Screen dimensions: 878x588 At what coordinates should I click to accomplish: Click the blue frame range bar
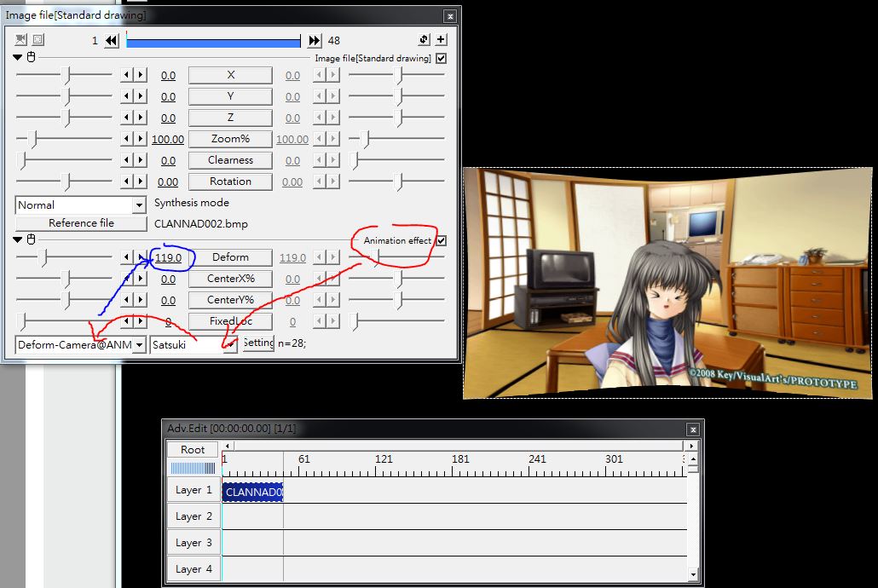213,41
